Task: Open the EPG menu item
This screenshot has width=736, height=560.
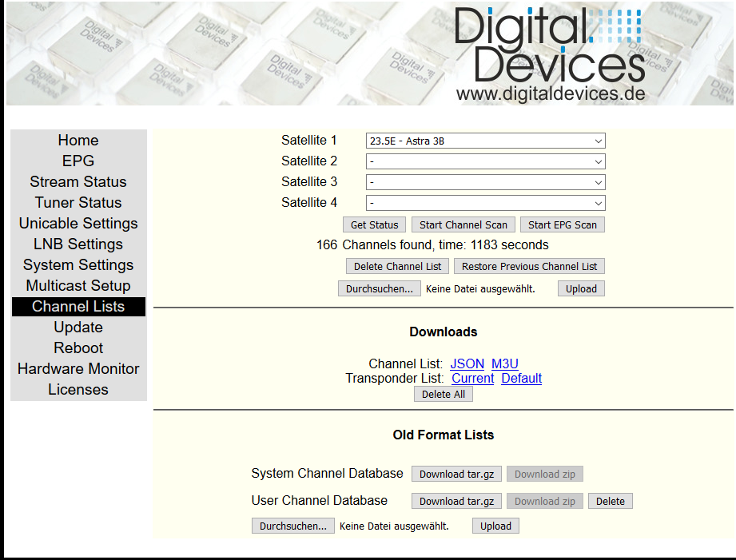Action: coord(78,161)
